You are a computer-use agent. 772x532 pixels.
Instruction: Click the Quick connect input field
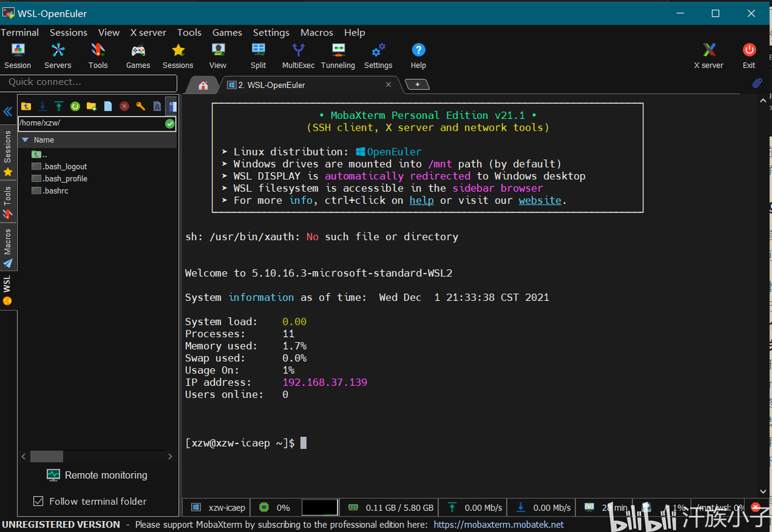(x=89, y=82)
